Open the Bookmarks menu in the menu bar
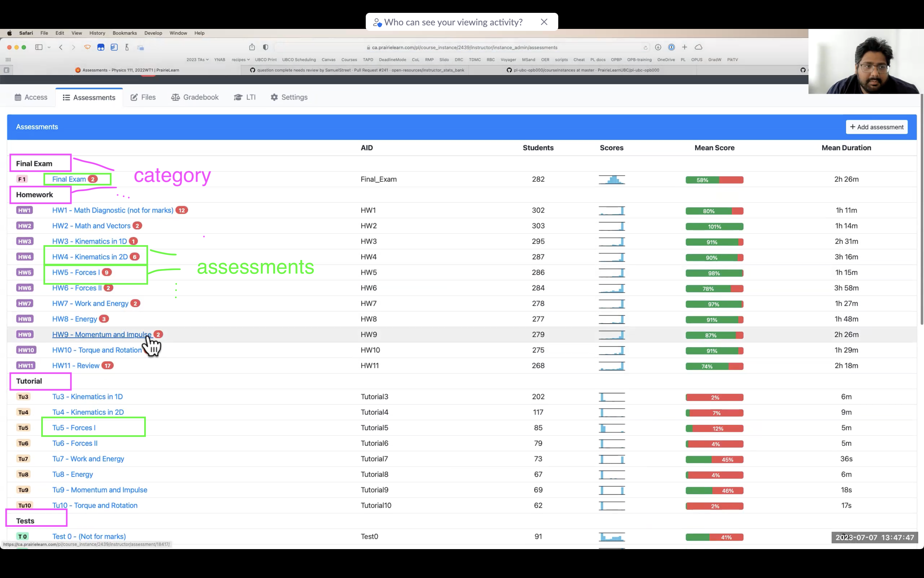 click(124, 33)
